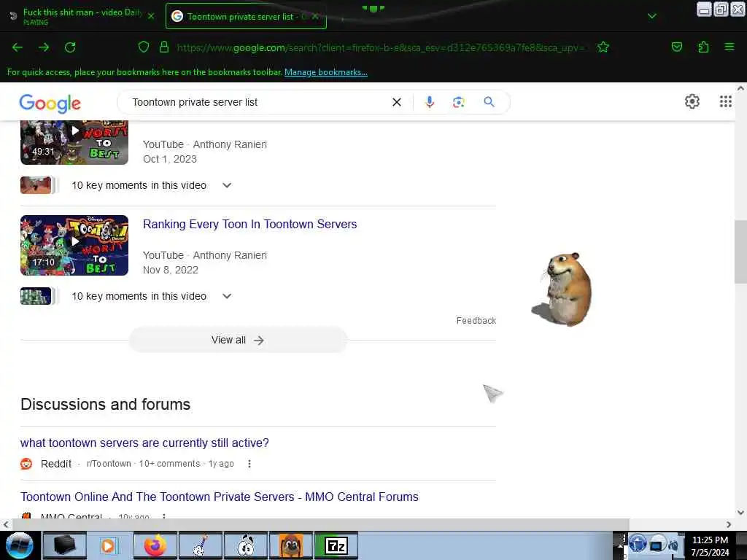Viewport: 747px width, 560px height.
Task: Bookmark this page with the star
Action: click(603, 47)
